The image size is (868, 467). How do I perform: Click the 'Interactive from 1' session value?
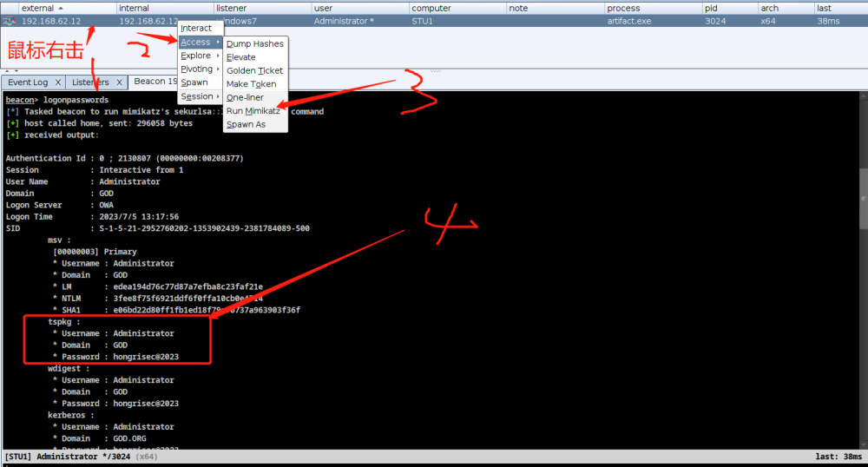[x=141, y=170]
